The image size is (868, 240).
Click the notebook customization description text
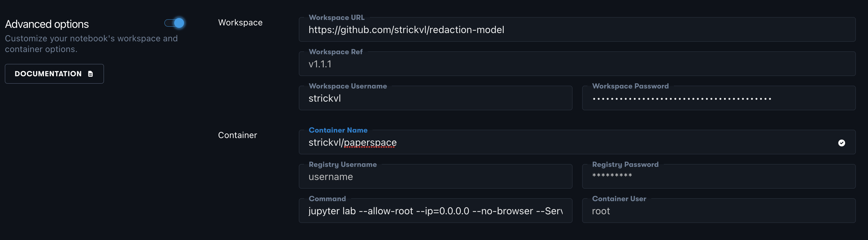[91, 44]
